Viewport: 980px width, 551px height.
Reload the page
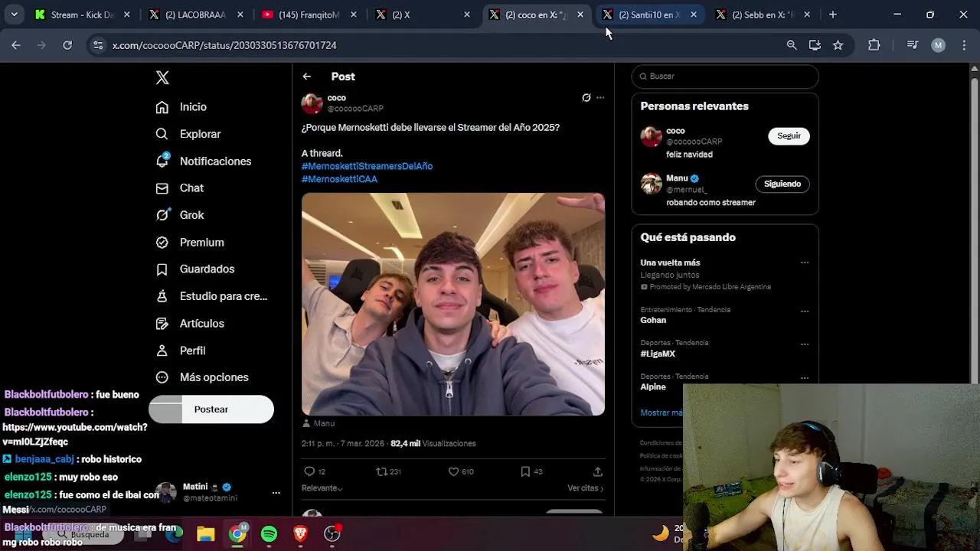tap(67, 45)
